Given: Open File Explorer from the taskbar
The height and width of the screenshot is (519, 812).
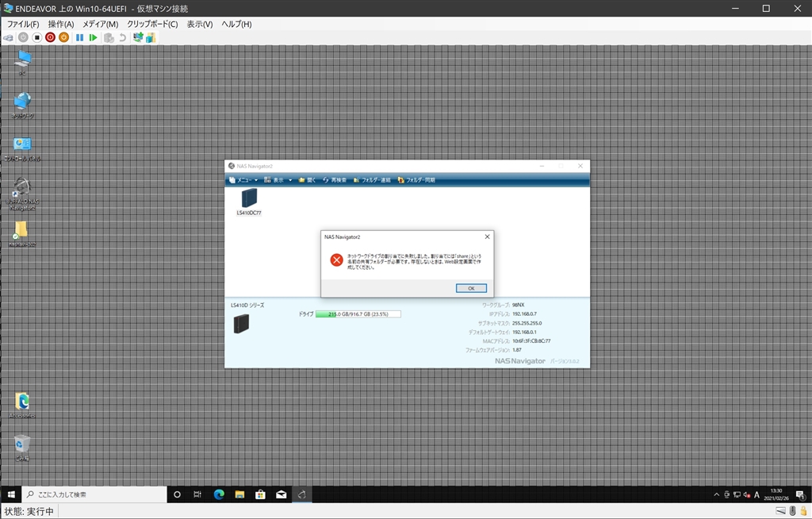Looking at the screenshot, I should pyautogui.click(x=239, y=494).
